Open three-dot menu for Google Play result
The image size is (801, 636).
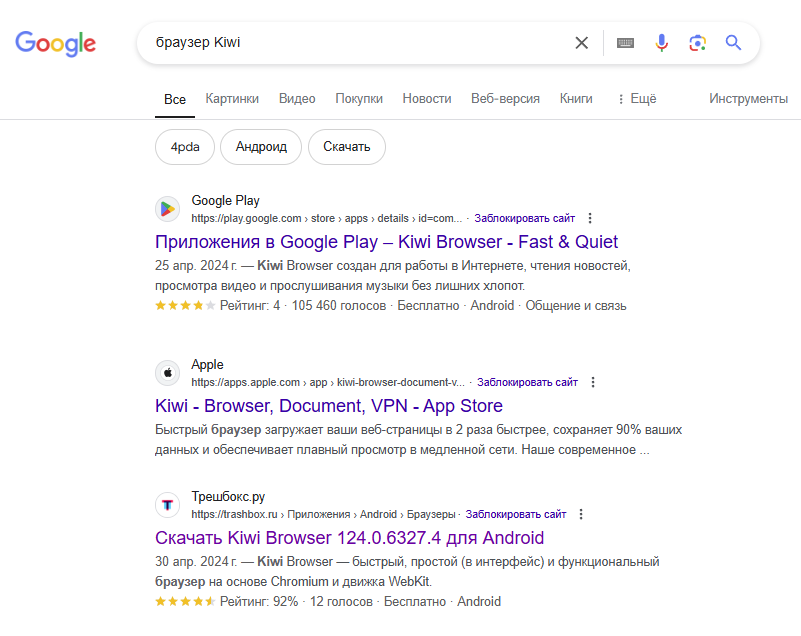point(590,219)
